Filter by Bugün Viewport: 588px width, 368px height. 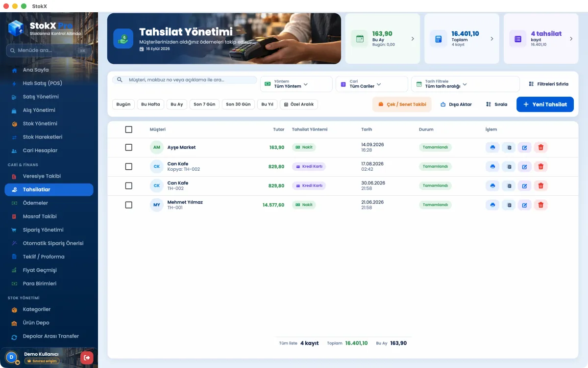coord(123,105)
